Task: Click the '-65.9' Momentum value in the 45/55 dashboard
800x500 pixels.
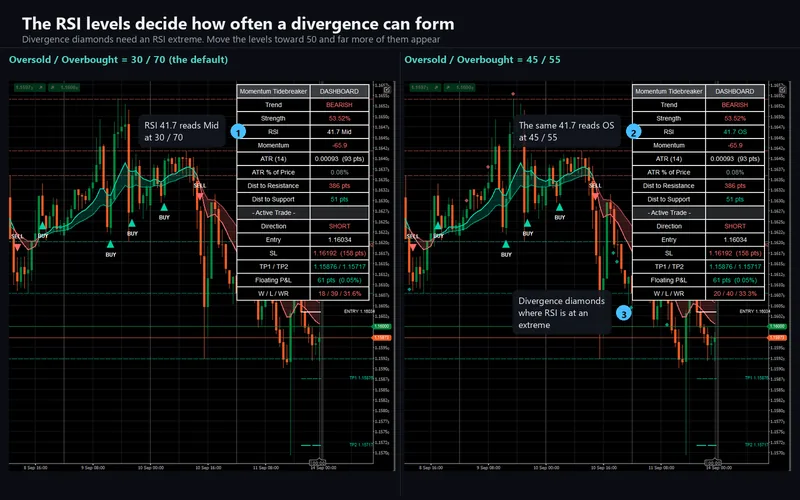Action: pos(735,145)
